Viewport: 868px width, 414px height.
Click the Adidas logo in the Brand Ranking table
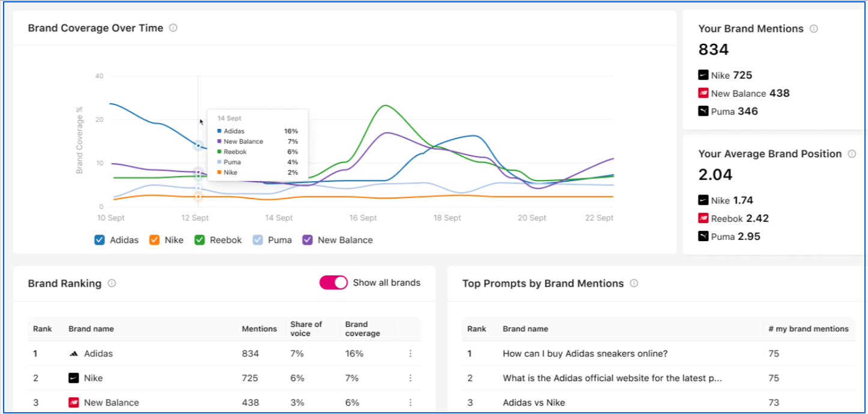[73, 354]
